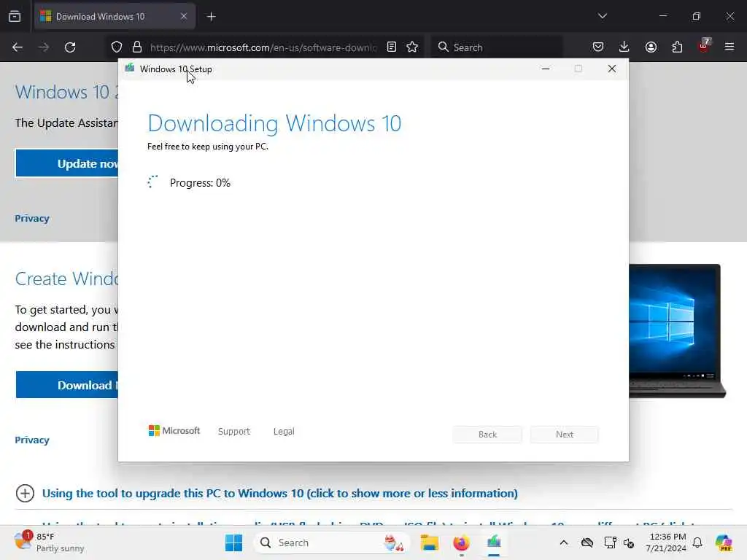Open the Firefox downloads panel

(x=624, y=47)
